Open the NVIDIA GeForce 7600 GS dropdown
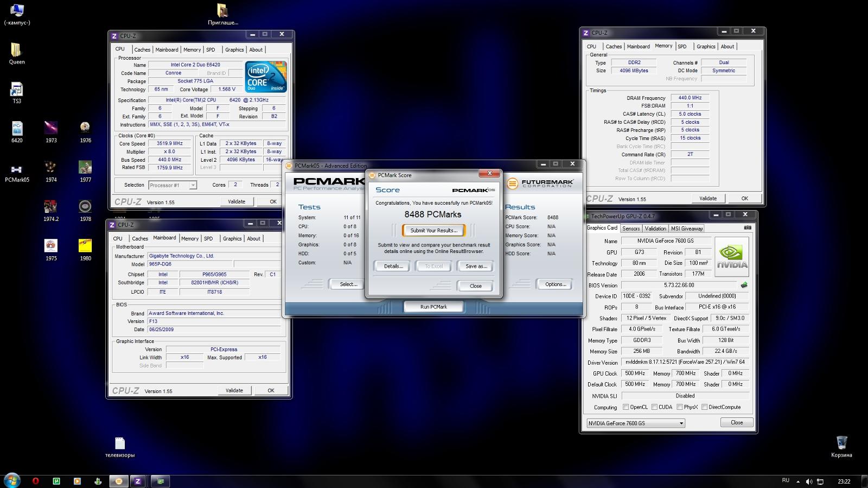868x488 pixels. point(635,423)
